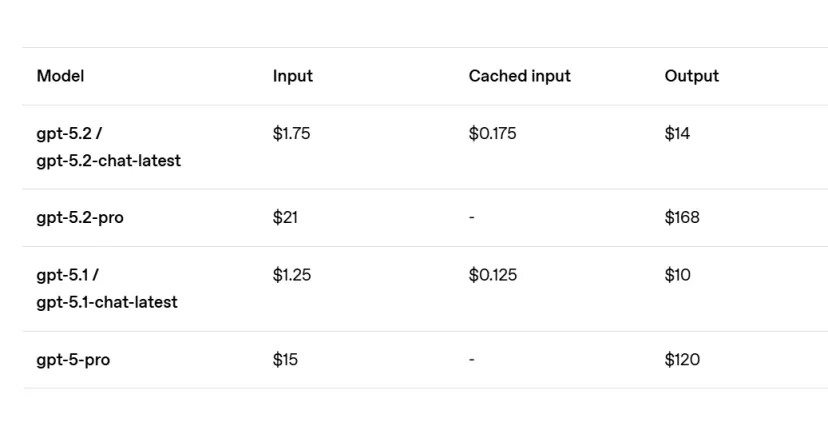828x434 pixels.
Task: Click the $0.175 cached input price
Action: 492,133
